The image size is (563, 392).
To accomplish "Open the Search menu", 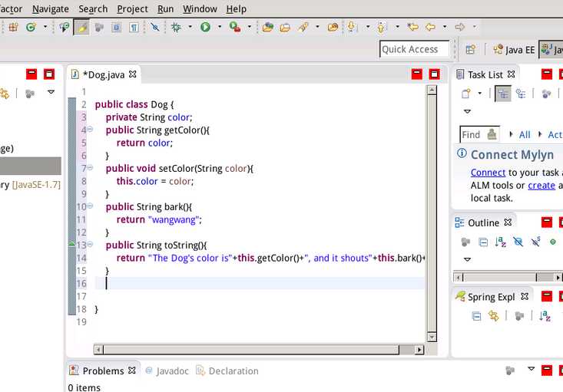I will pyautogui.click(x=93, y=8).
